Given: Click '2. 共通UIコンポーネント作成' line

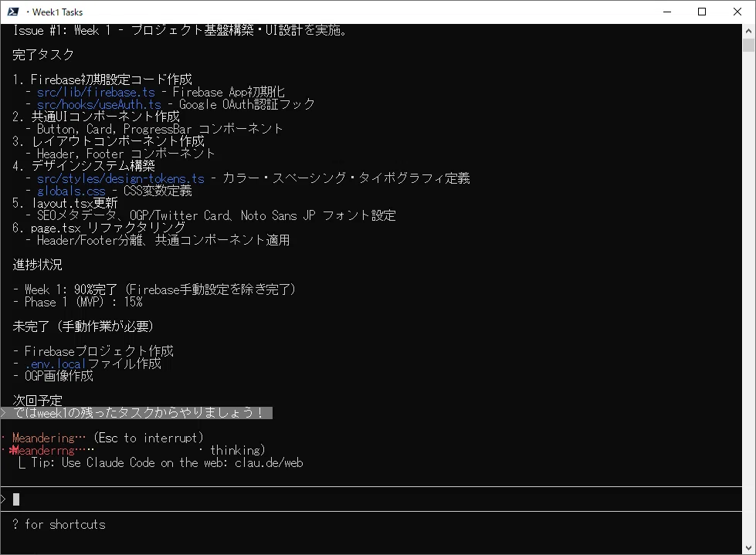Looking at the screenshot, I should click(96, 117).
